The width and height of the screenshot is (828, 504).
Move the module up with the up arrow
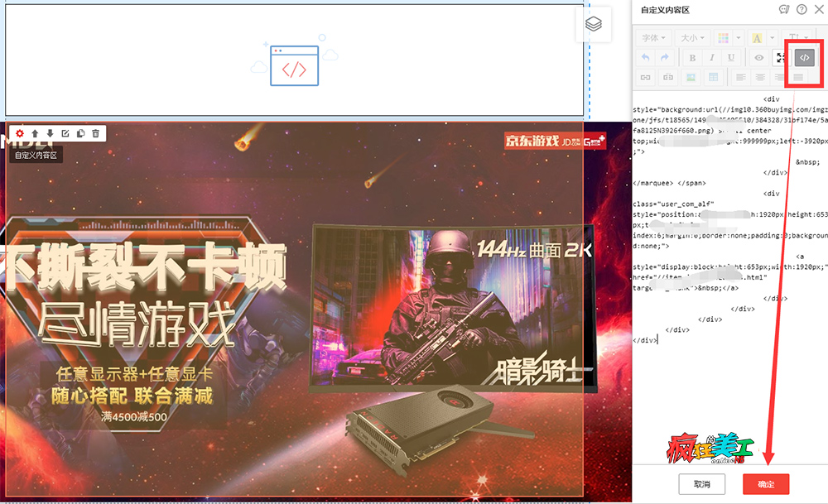pyautogui.click(x=35, y=133)
